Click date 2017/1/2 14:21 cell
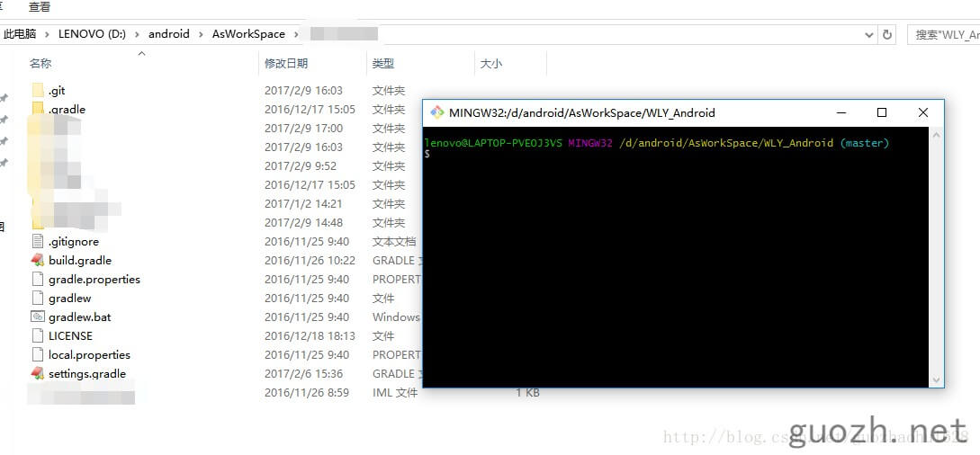This screenshot has height=455, width=980. 304,204
